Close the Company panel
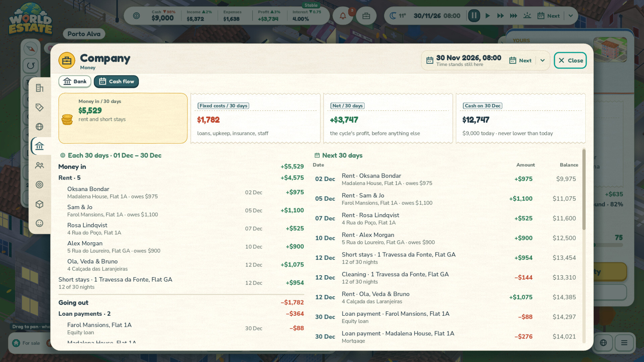Image resolution: width=644 pixels, height=362 pixels. 570,60
